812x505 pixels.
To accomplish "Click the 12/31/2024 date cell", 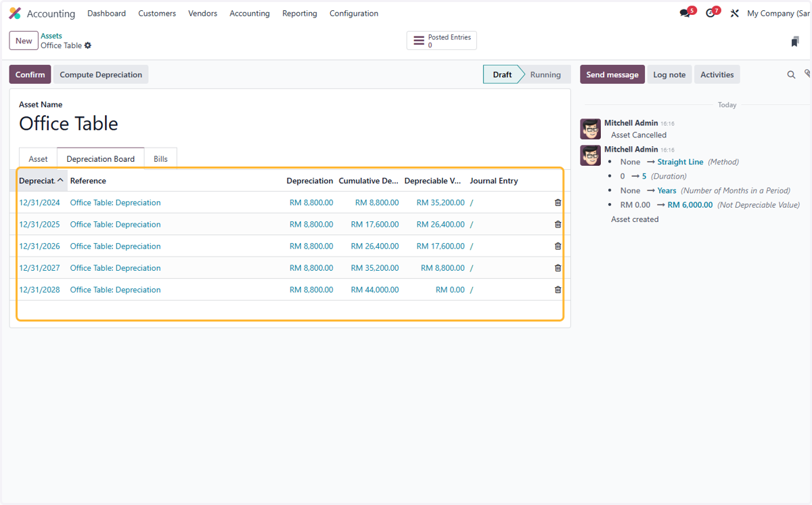I will tap(39, 202).
